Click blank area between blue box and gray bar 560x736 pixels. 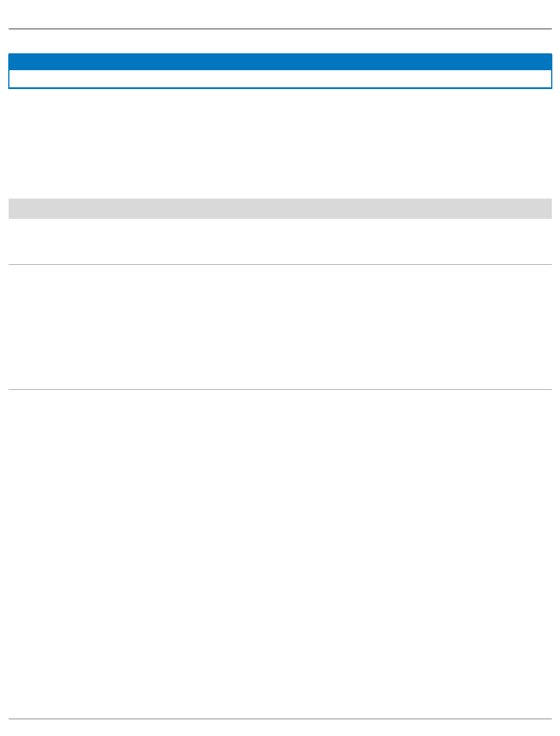(280, 143)
